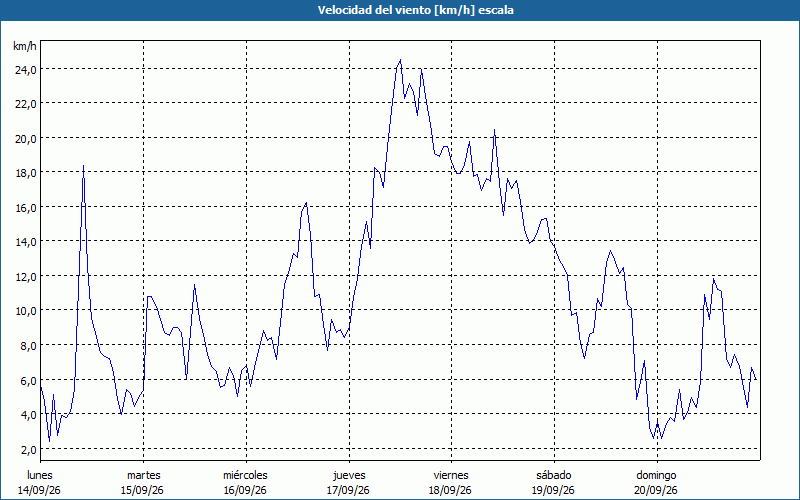Click the highest wind speed peak on jueves

click(400, 60)
